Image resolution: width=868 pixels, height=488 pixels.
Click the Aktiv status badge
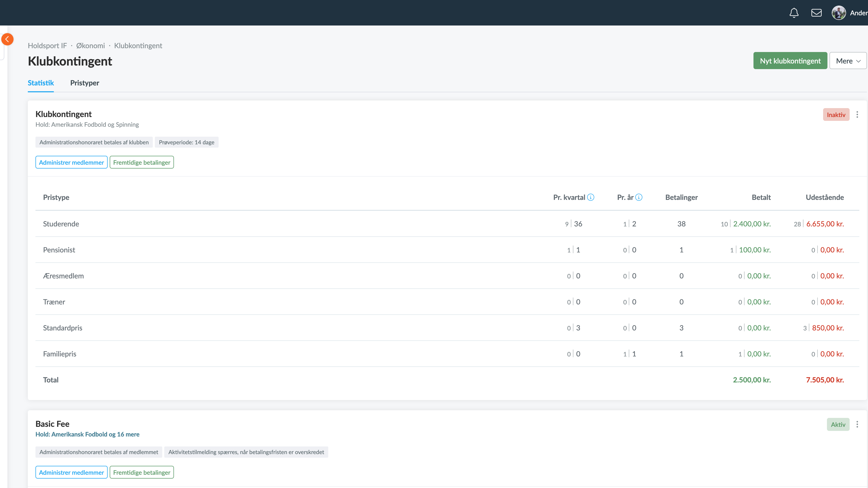coord(838,424)
